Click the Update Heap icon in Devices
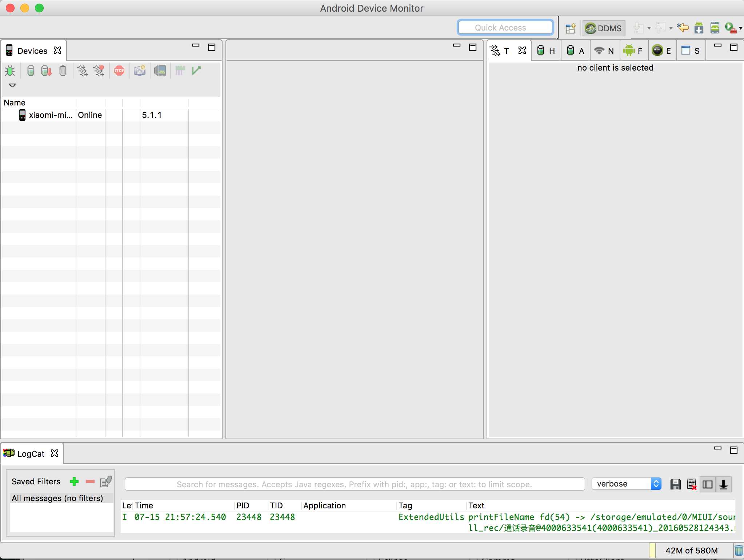The width and height of the screenshot is (744, 560). tap(31, 71)
